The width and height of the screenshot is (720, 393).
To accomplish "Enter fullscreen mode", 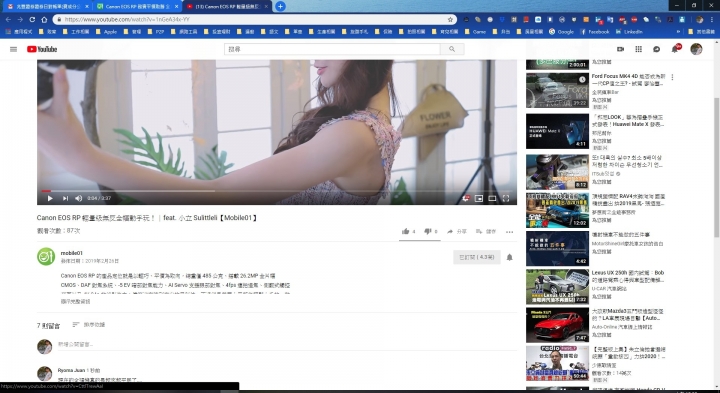I will pos(506,198).
